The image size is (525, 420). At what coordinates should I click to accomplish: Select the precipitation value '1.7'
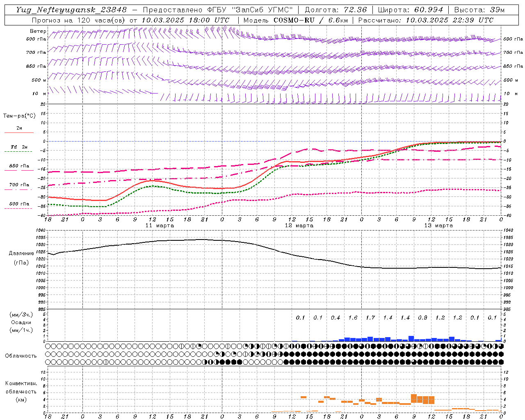(370, 317)
